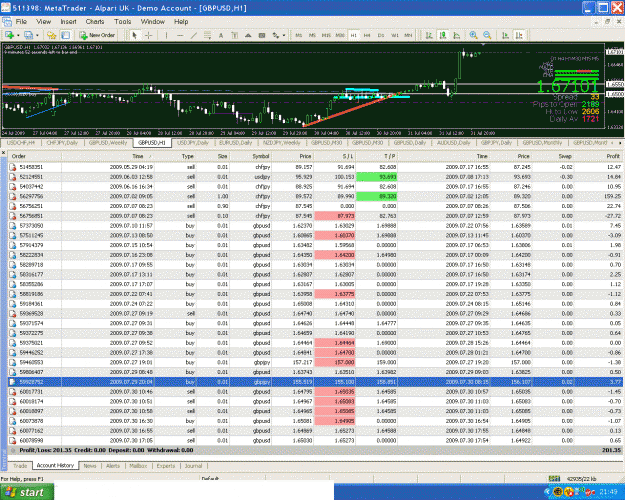Viewport: 625px width, 500px height.
Task: Open the Help menu
Action: coord(181,22)
